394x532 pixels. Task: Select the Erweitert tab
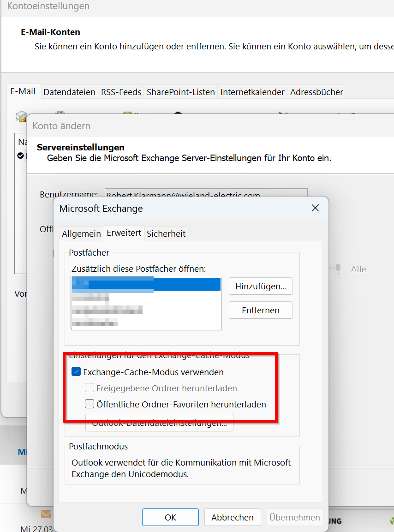click(124, 233)
